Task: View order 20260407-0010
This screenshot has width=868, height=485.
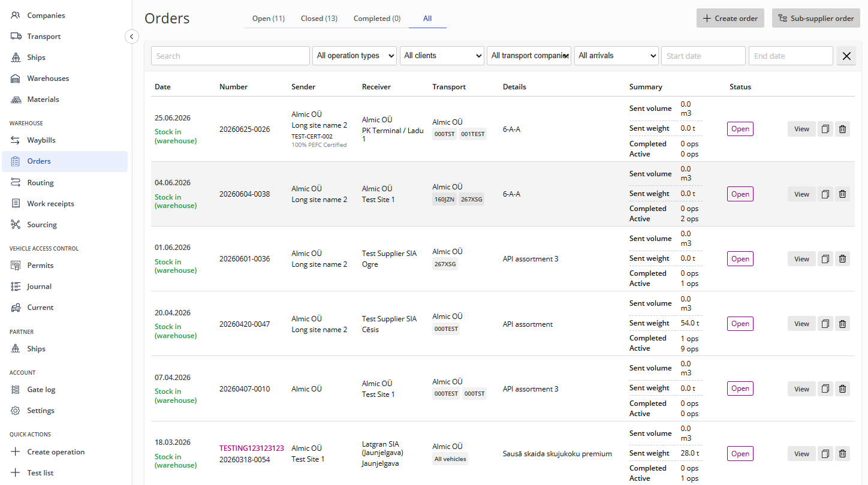Action: [801, 389]
